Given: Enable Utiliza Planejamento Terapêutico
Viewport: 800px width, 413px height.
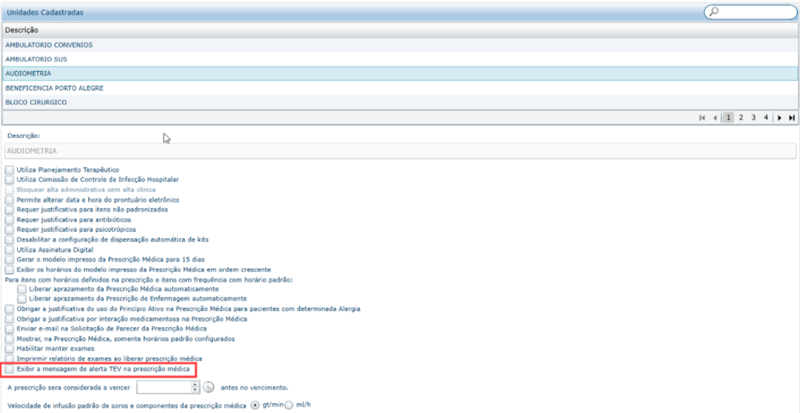Looking at the screenshot, I should tap(10, 170).
